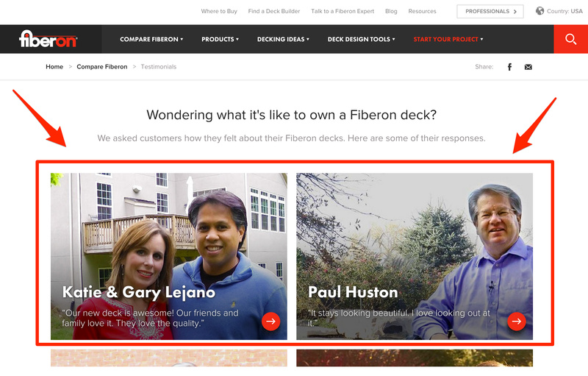The image size is (588, 376).
Task: Open the Resources link
Action: tap(422, 11)
